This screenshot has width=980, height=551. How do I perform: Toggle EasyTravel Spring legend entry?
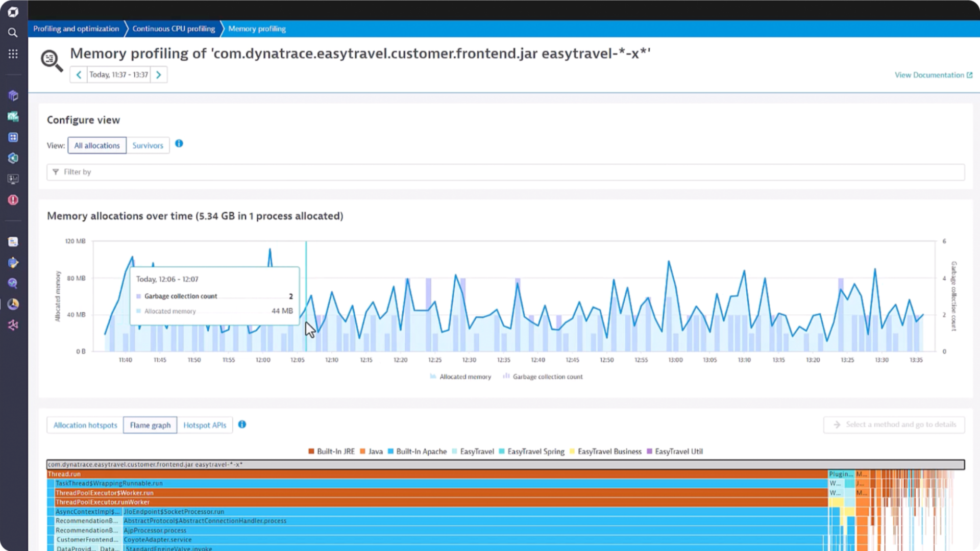coord(531,452)
